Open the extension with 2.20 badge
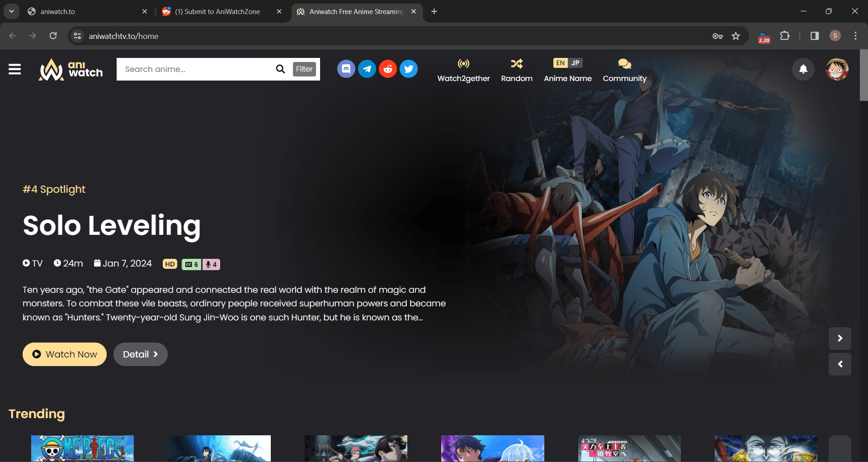The image size is (868, 462). pyautogui.click(x=764, y=37)
